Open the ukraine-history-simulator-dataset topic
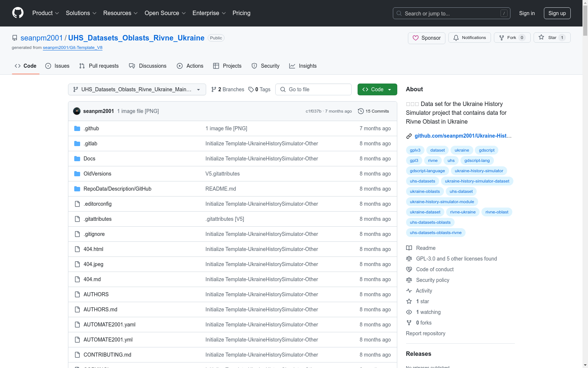Image resolution: width=588 pixels, height=368 pixels. tap(477, 181)
